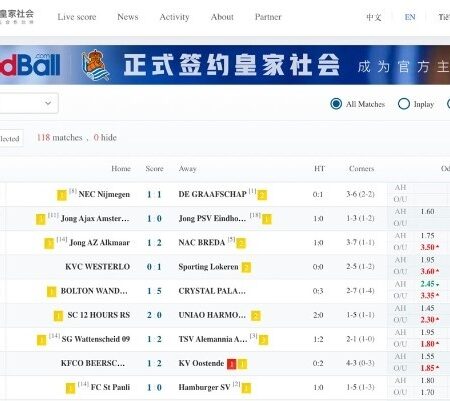Open NEC Nijmegen team link
This screenshot has height=401, width=450.
[x=104, y=194]
